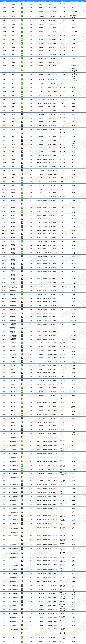Click CBZC engine code in VW Polo row
Image resolution: width=86 pixels, height=644 pixels.
tap(73, 403)
